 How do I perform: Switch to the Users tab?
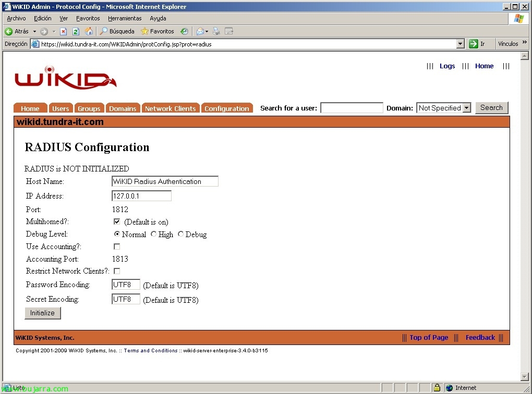61,108
